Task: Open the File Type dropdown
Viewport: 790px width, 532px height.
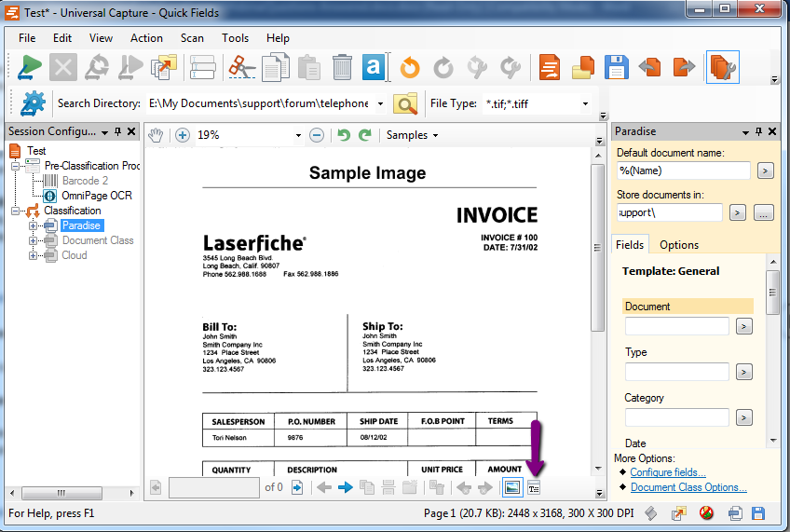Action: [585, 103]
